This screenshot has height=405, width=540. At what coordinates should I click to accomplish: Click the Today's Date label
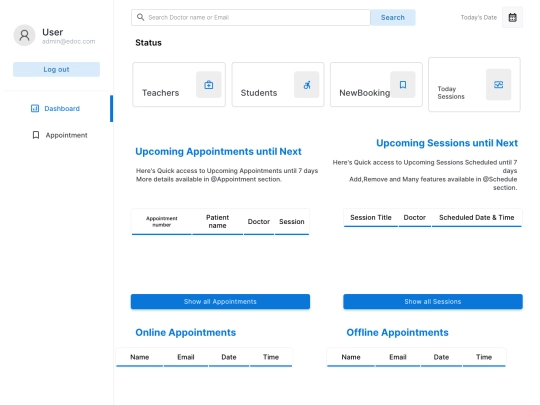click(x=479, y=17)
